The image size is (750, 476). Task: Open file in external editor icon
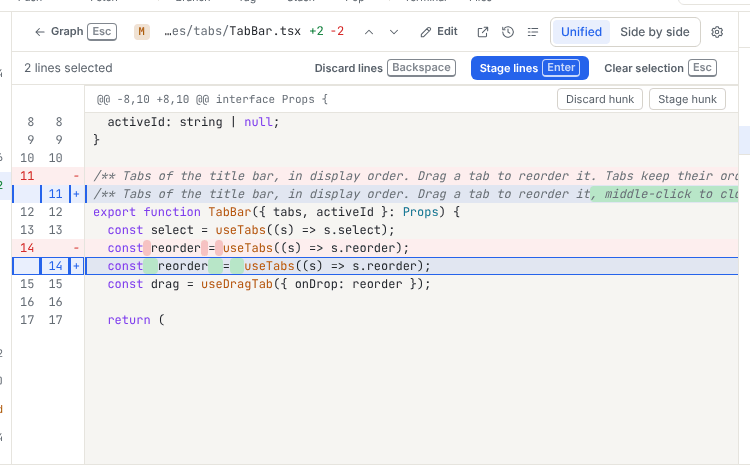click(483, 32)
